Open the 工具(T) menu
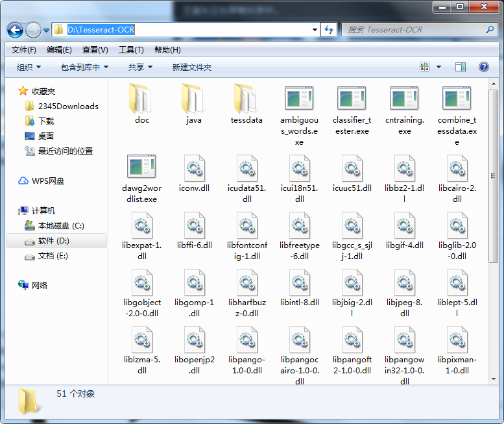504x424 pixels. pos(131,50)
